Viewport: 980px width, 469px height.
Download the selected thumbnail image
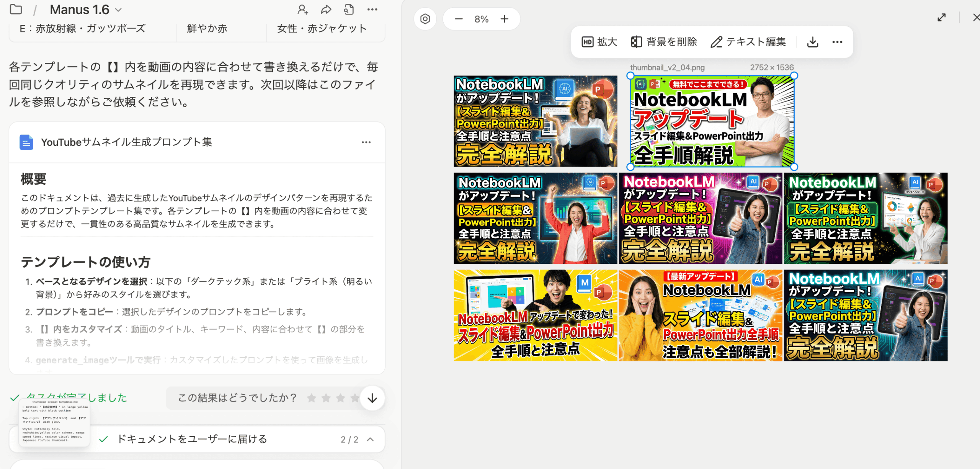pos(812,42)
